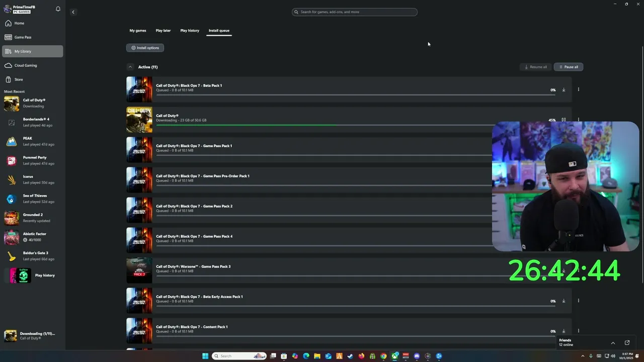This screenshot has width=644, height=362.
Task: Open the notifications bell in sidebar
Action: (x=58, y=9)
